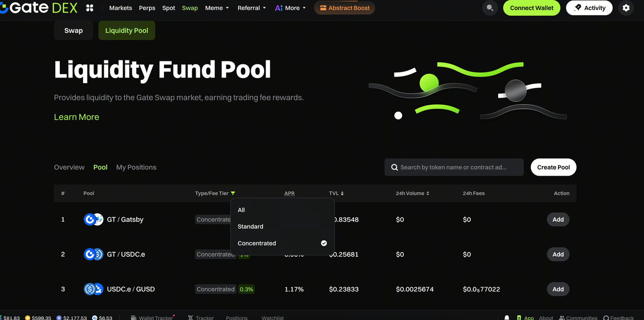
Task: Switch to the My Positions tab
Action: click(136, 167)
